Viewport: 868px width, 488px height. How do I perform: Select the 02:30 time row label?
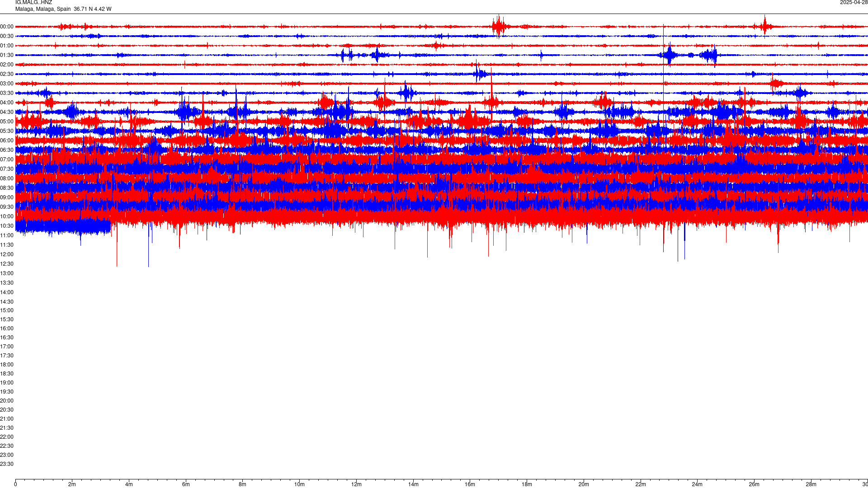(x=7, y=74)
